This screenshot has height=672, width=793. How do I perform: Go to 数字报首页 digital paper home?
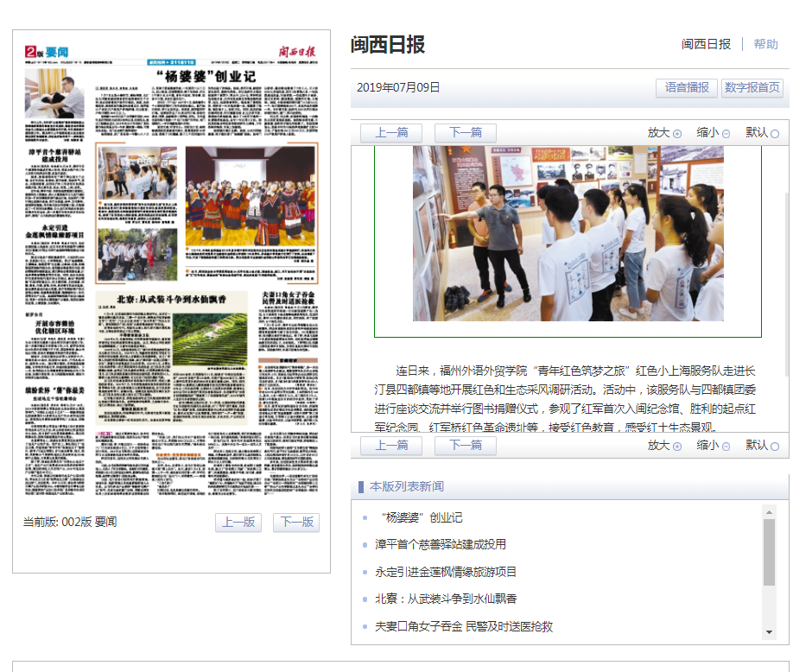coord(752,88)
